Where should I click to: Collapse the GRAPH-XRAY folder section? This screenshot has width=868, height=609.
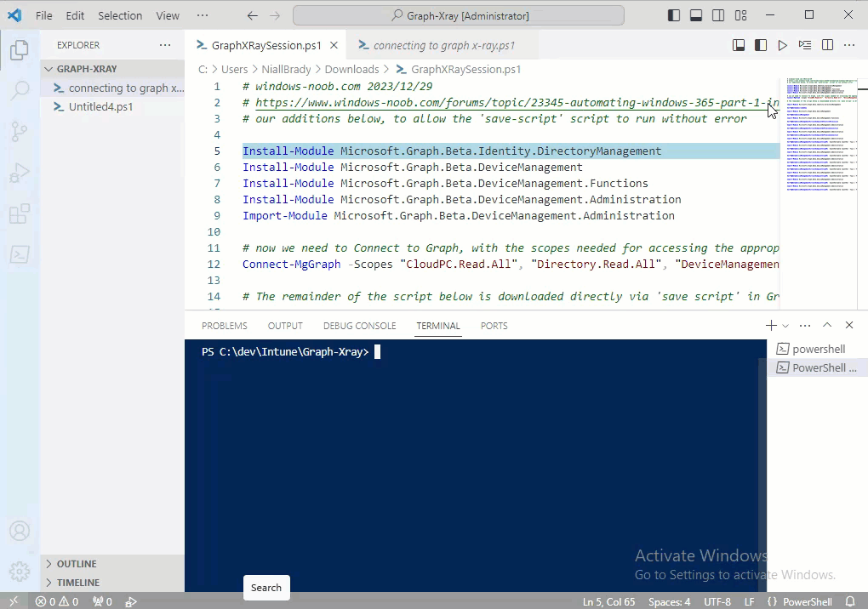click(112, 69)
